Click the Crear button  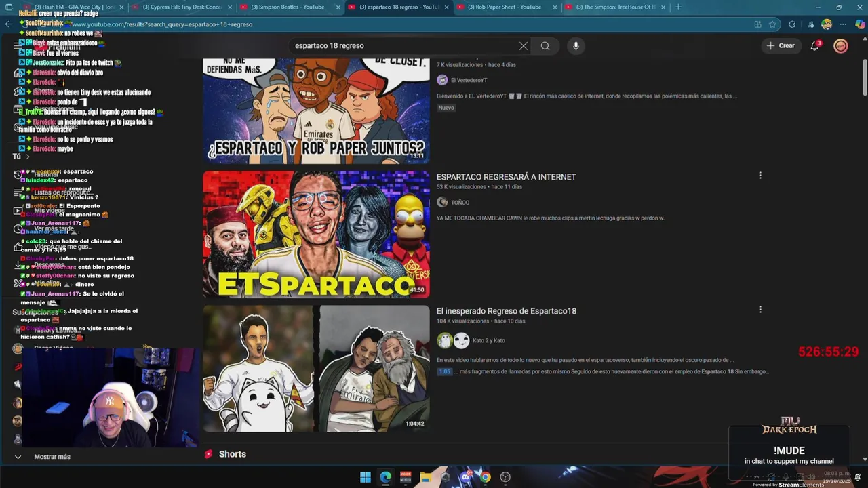point(781,46)
